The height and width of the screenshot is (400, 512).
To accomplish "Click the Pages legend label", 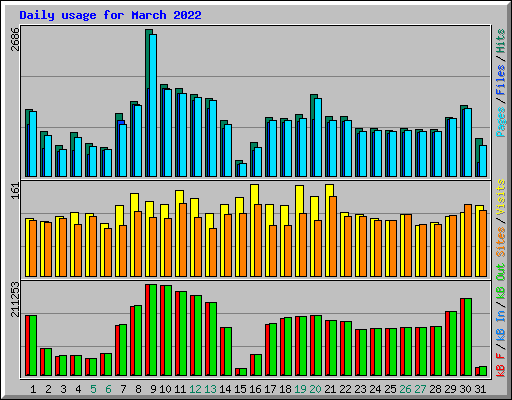I will 501,122.
